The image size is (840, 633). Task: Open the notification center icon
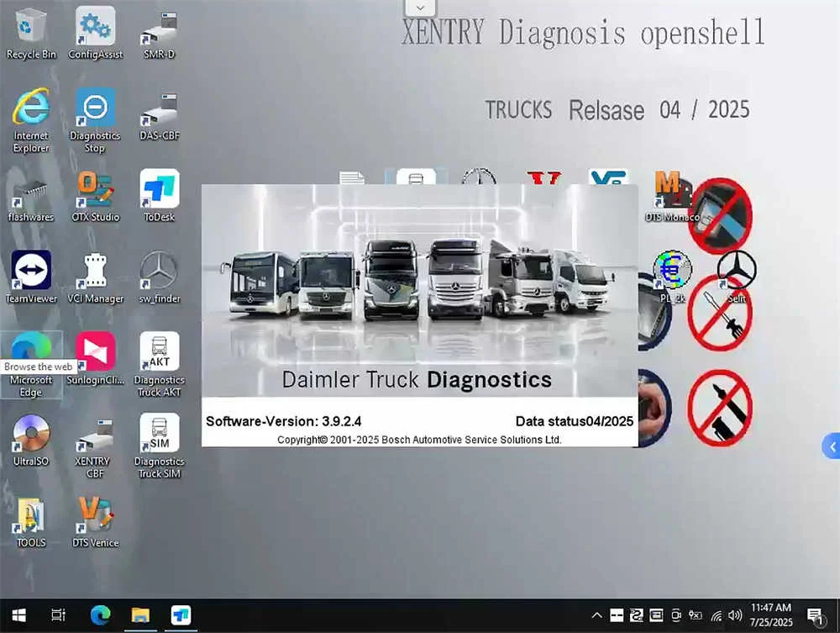(816, 616)
